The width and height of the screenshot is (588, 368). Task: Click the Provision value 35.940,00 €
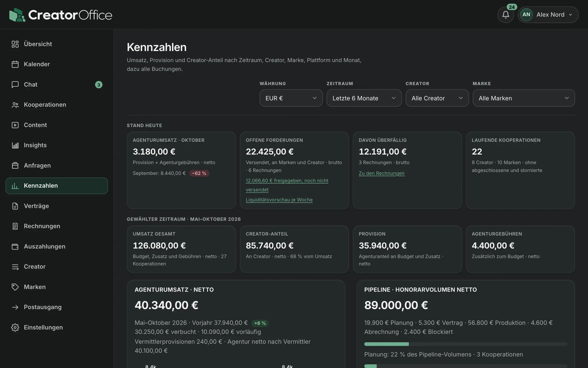click(382, 245)
